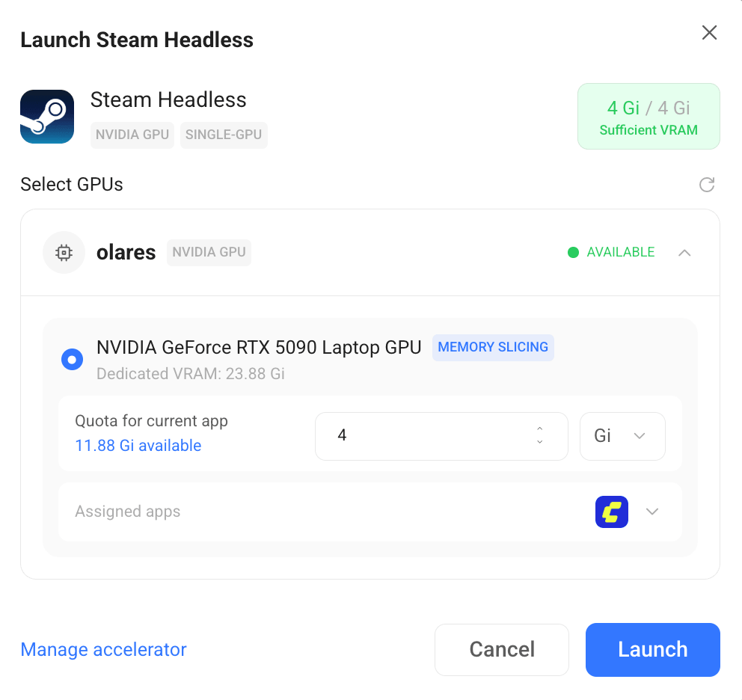Open the Gi unit dropdown
Image resolution: width=742 pixels, height=700 pixels.
(622, 436)
